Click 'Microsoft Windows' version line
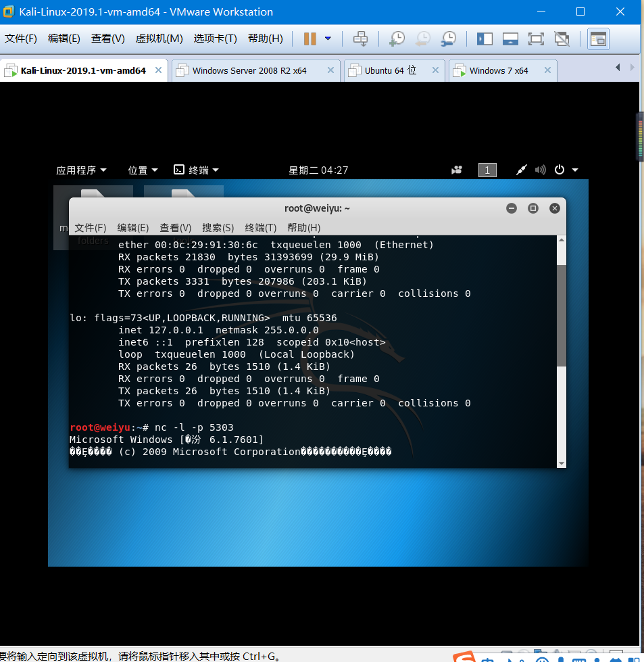644x662 pixels. coord(167,440)
